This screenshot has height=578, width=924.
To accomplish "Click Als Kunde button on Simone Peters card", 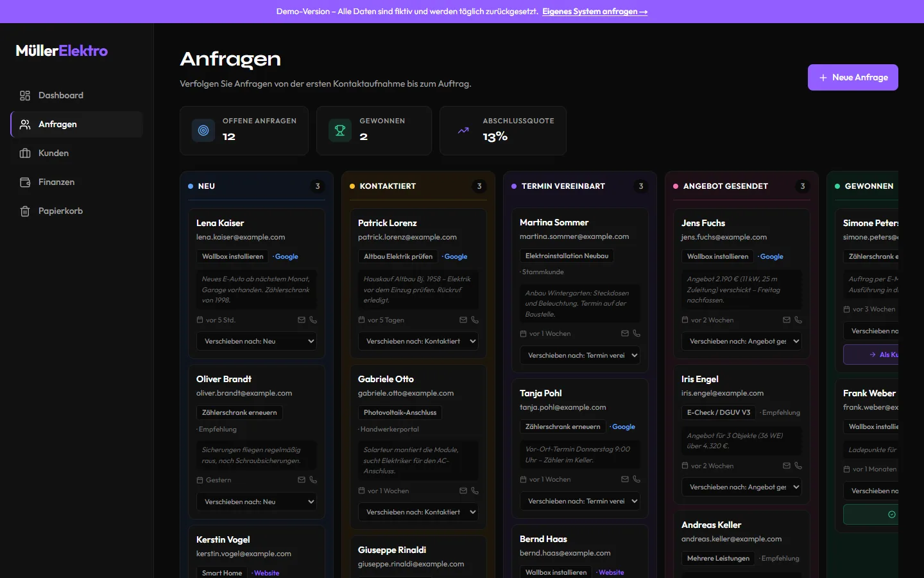I will coord(871,355).
